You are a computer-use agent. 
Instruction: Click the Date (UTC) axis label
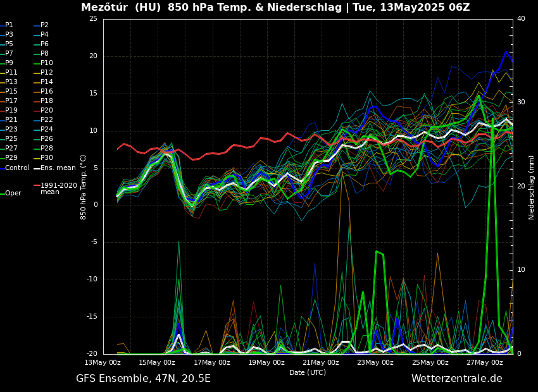click(308, 373)
